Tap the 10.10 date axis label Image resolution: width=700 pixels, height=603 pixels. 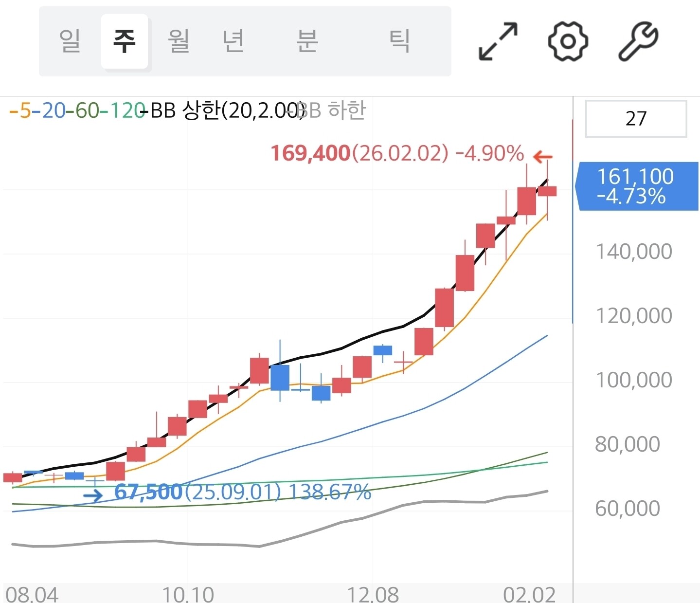pyautogui.click(x=188, y=594)
